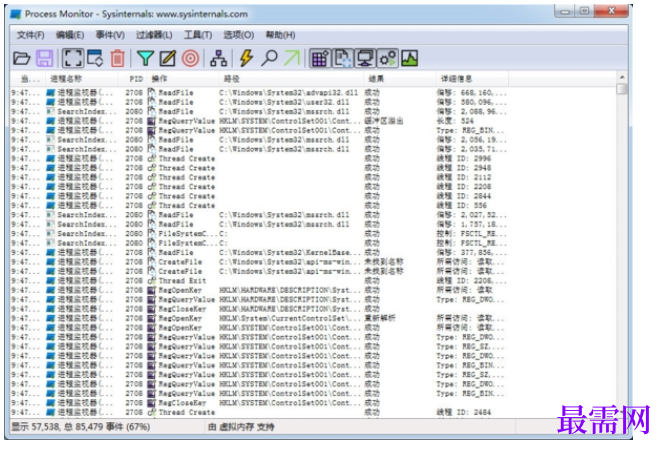Open the Filter dialog via the funnel icon
Screen dimensions: 669x451
(145, 58)
